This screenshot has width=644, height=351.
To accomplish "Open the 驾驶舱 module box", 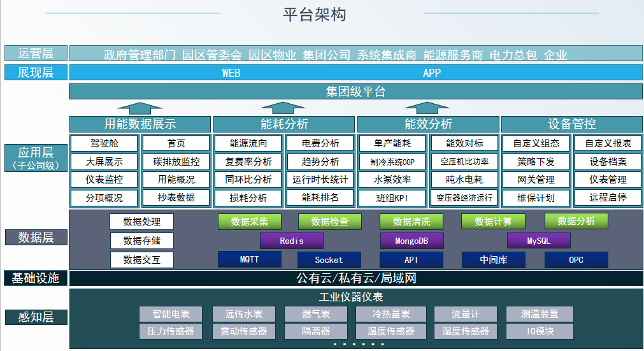I will pos(104,143).
